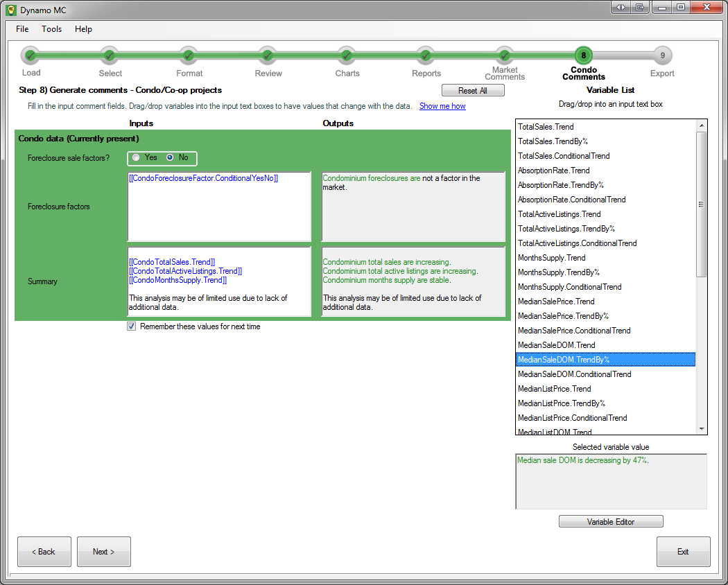Toggle Remember these values for next time
Viewport: 728px width, 585px height.
(132, 326)
